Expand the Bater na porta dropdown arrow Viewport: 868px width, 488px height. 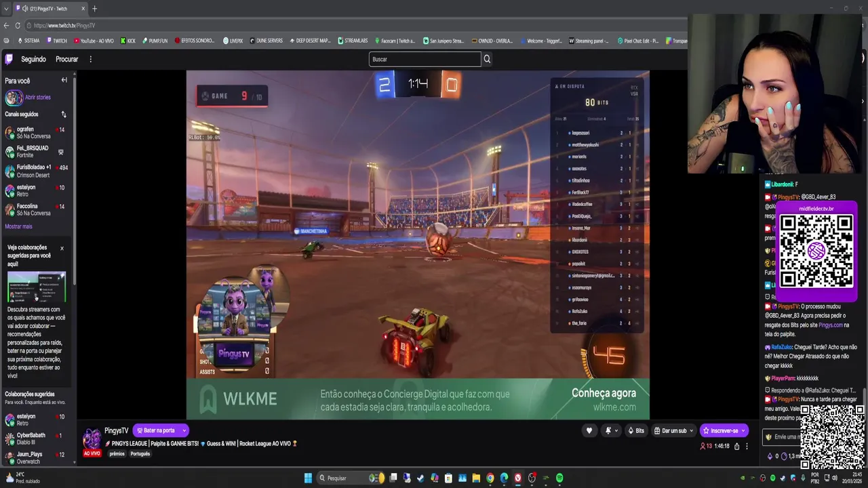pyautogui.click(x=184, y=430)
